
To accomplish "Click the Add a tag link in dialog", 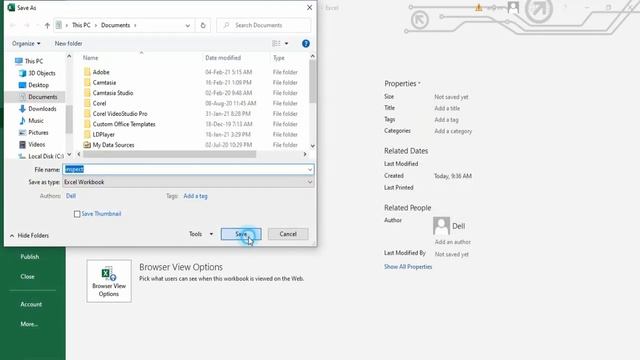I will click(195, 196).
